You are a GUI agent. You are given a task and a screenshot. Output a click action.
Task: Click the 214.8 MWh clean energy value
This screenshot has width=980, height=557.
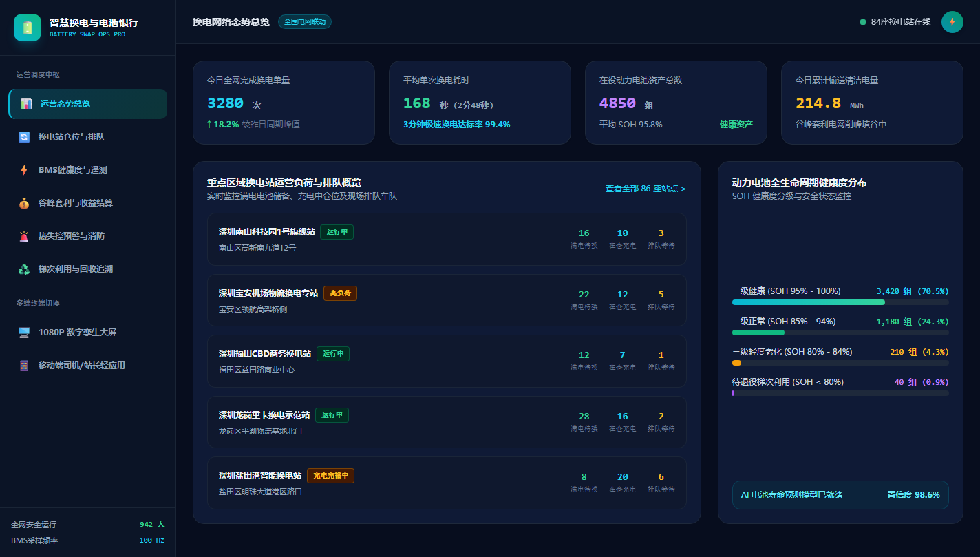click(829, 104)
